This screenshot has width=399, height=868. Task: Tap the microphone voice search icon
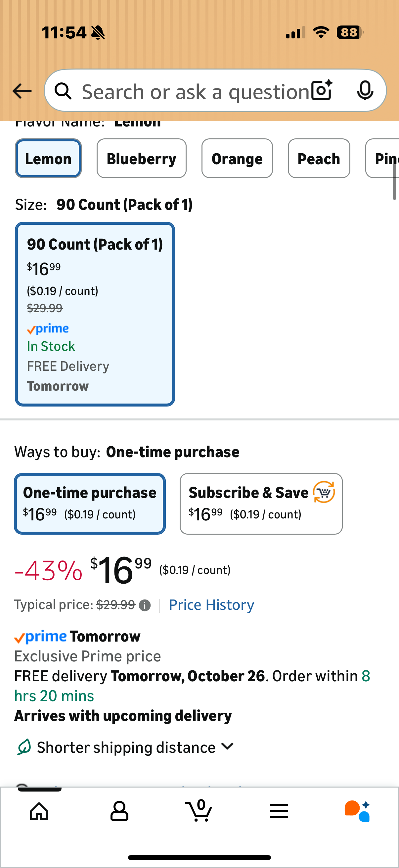click(x=365, y=91)
